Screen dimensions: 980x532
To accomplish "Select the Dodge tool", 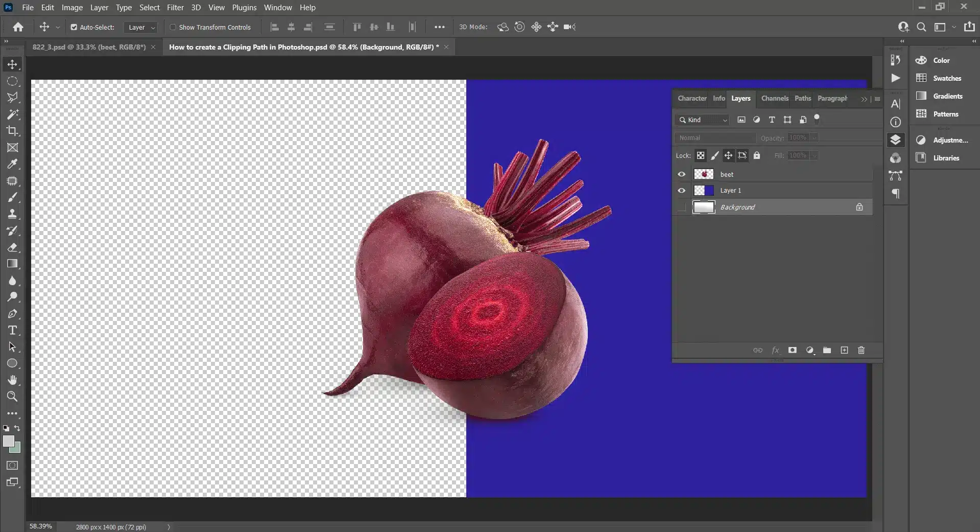I will [12, 297].
